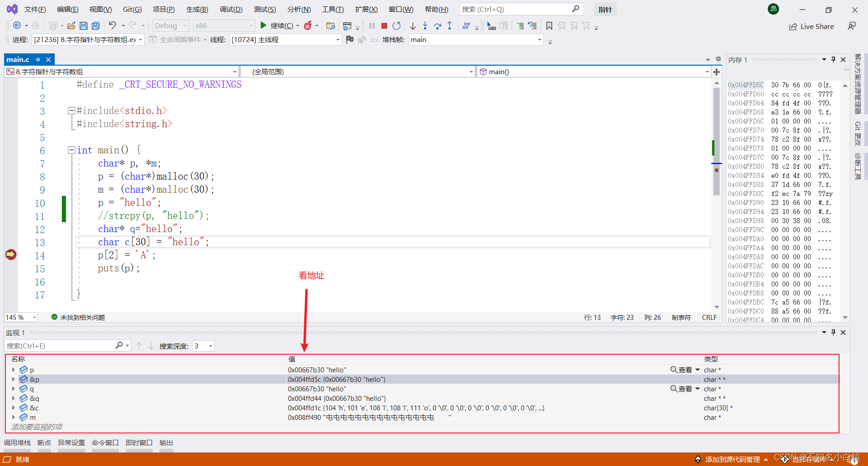Switch to the 即时窗口 tab
The width and height of the screenshot is (868, 466).
click(x=139, y=442)
